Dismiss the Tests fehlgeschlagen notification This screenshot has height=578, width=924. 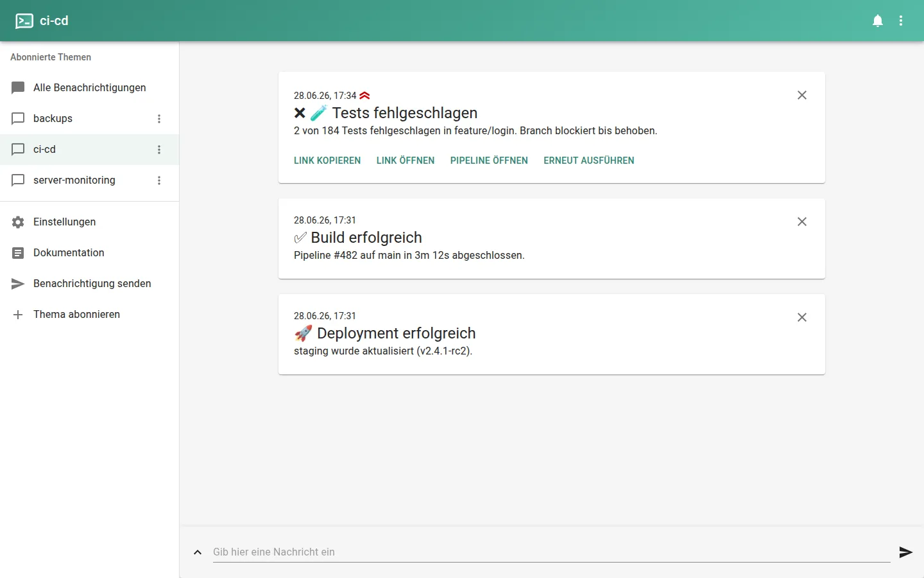(802, 95)
